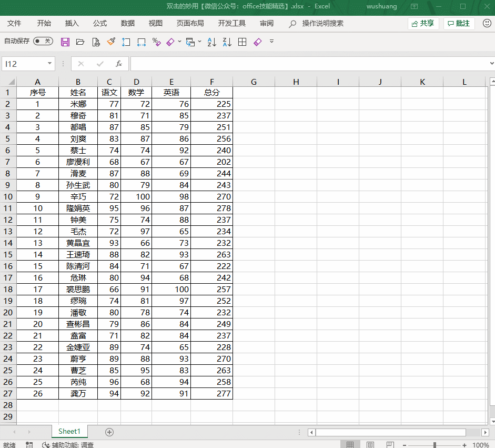The width and height of the screenshot is (495, 448).
Task: Switch to Page Break Preview view
Action: pos(390,445)
